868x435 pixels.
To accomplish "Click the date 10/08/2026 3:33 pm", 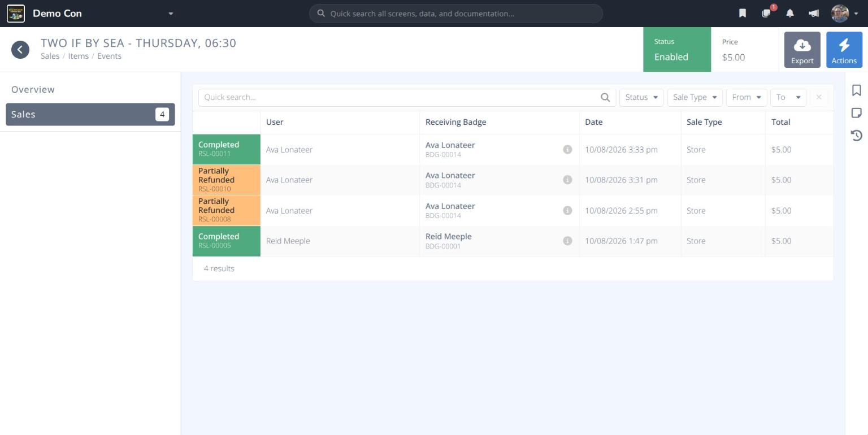I will 622,150.
